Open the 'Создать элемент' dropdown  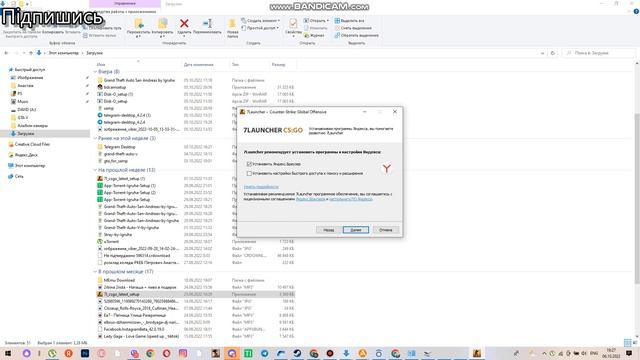pos(260,21)
